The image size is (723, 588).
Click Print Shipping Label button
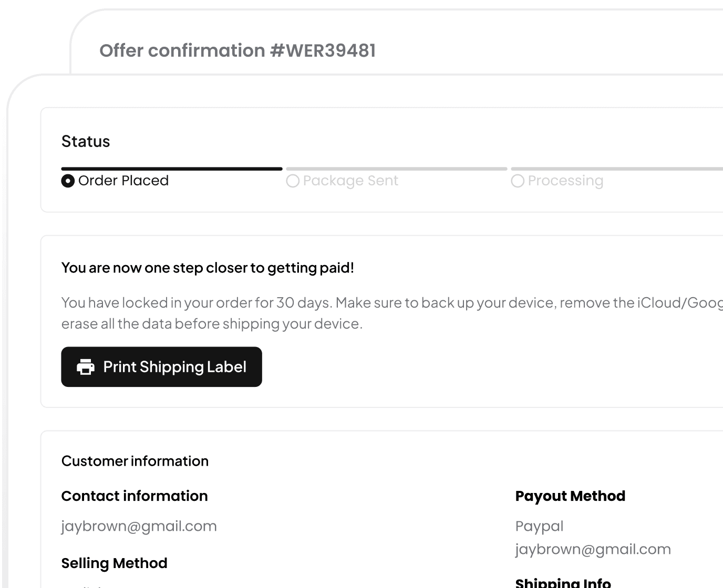(161, 367)
